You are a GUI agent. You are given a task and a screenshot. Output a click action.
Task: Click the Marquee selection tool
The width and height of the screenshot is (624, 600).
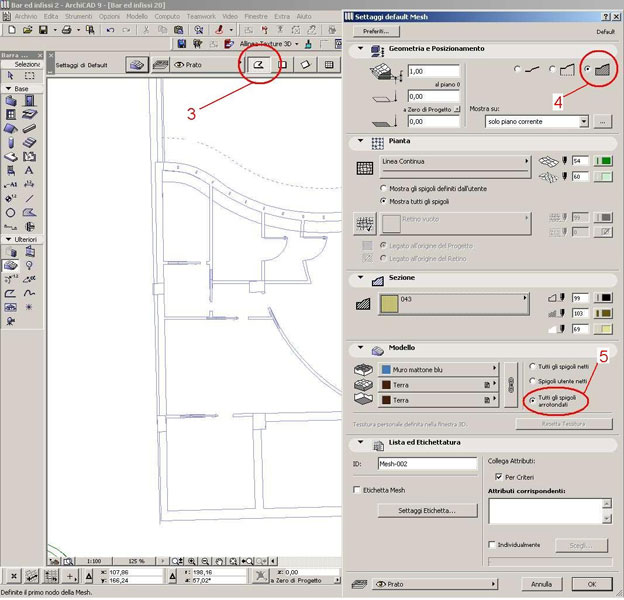[x=29, y=76]
